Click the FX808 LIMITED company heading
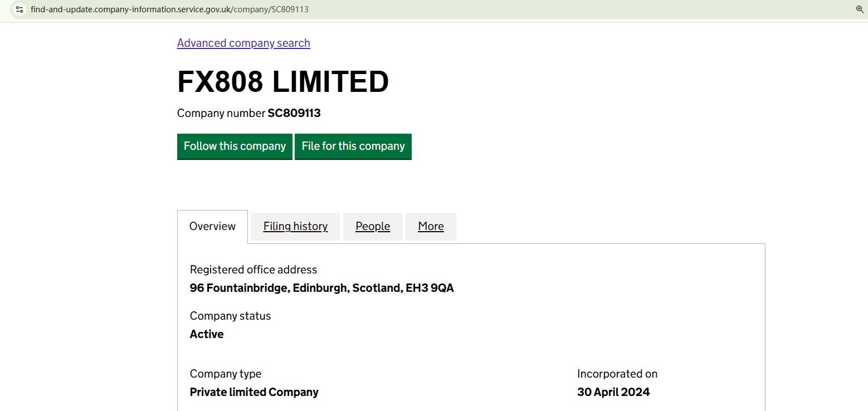Viewport: 868px width, 411px height. (283, 82)
